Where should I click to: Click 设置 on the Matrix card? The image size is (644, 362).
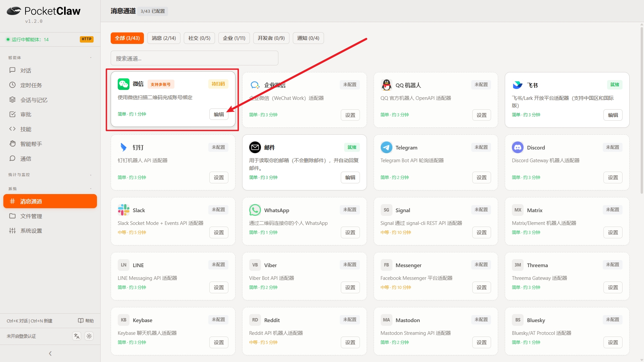pos(613,233)
